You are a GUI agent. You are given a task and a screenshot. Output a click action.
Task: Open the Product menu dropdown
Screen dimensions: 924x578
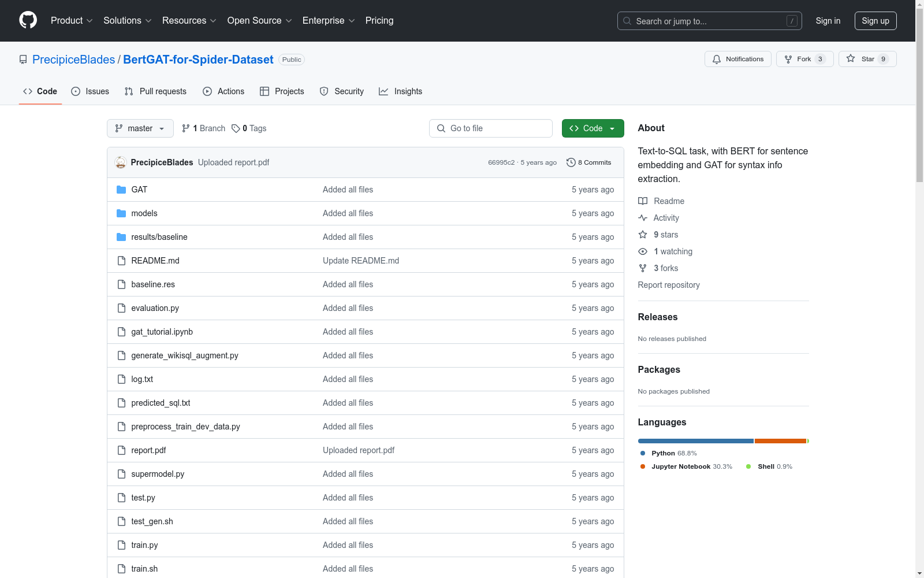coord(72,21)
